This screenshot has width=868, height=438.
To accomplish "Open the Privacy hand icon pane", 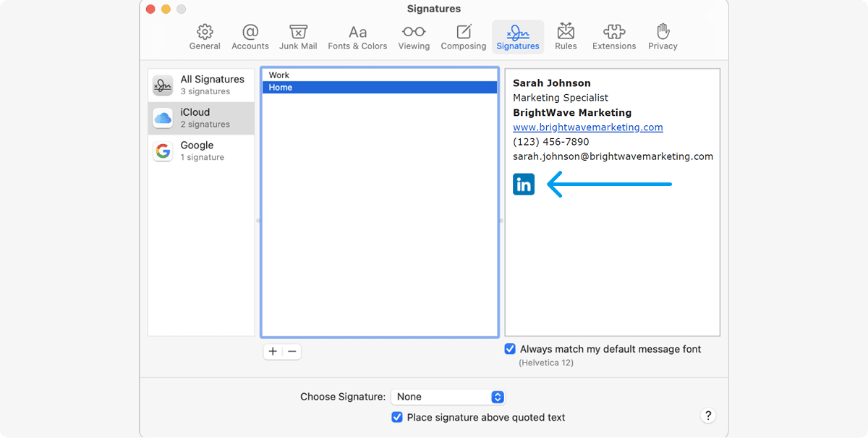I will [663, 36].
